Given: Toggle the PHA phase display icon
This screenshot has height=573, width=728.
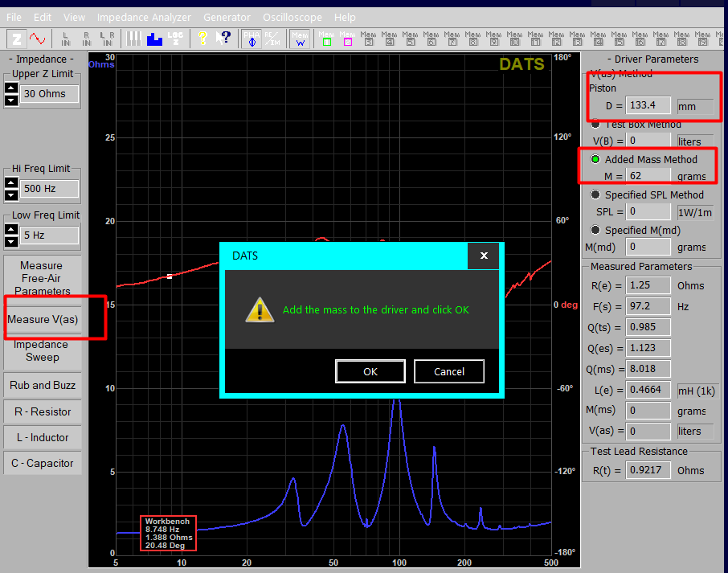Looking at the screenshot, I should point(252,39).
